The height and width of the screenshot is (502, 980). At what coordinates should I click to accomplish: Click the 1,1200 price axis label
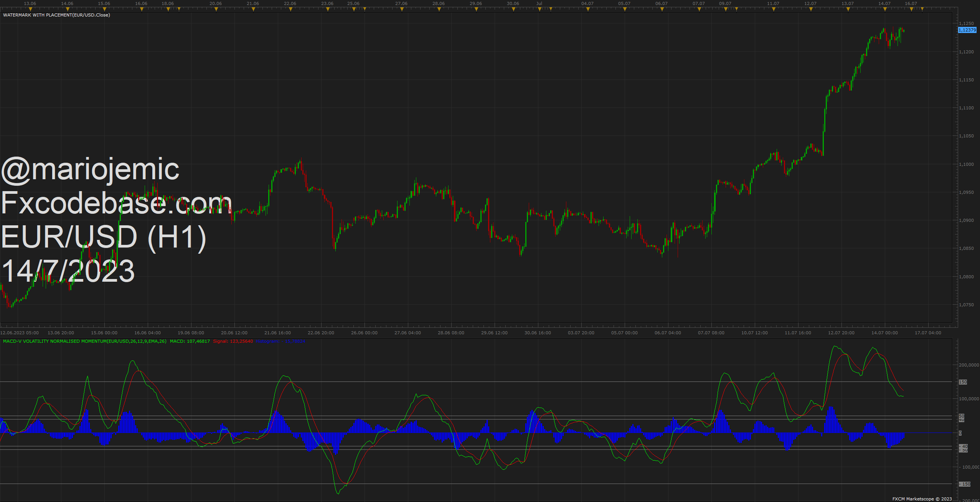coord(966,52)
